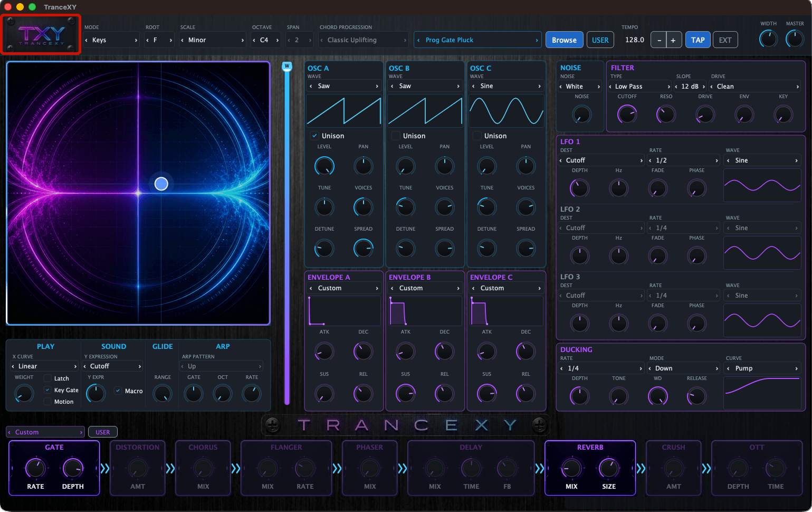Select previous OSC A waveform with left arrow
Screen dimensions: 812x512
tap(311, 86)
